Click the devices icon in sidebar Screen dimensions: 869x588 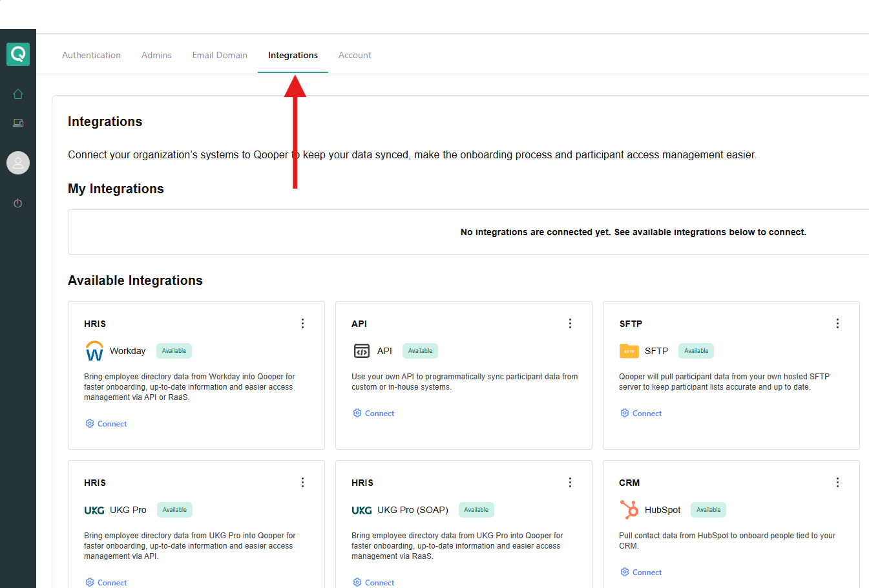click(18, 123)
